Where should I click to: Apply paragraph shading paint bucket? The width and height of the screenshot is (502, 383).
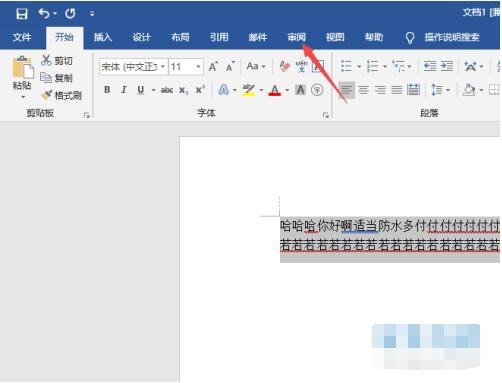(469, 90)
